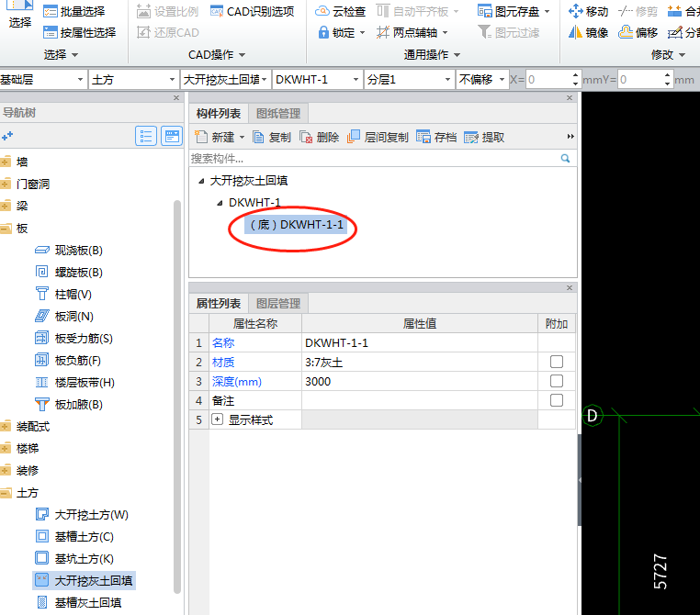The image size is (700, 615).
Task: Click the 按属性选择 select by attribute icon
Action: [50, 32]
